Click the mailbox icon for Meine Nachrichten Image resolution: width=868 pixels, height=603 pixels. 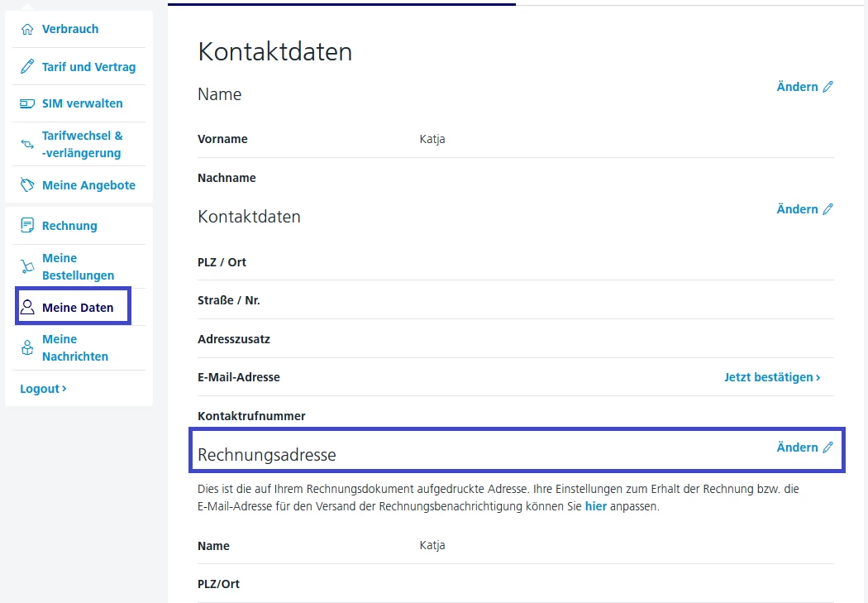tap(27, 348)
